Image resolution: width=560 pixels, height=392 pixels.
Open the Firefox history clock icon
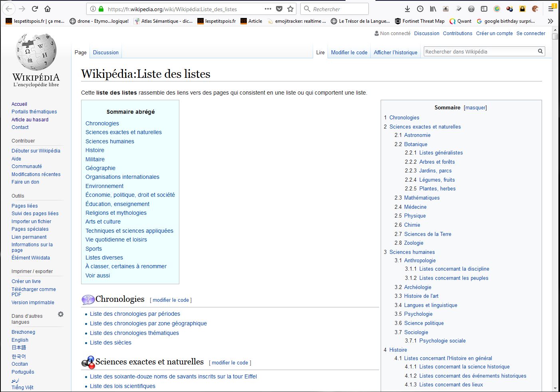click(420, 9)
